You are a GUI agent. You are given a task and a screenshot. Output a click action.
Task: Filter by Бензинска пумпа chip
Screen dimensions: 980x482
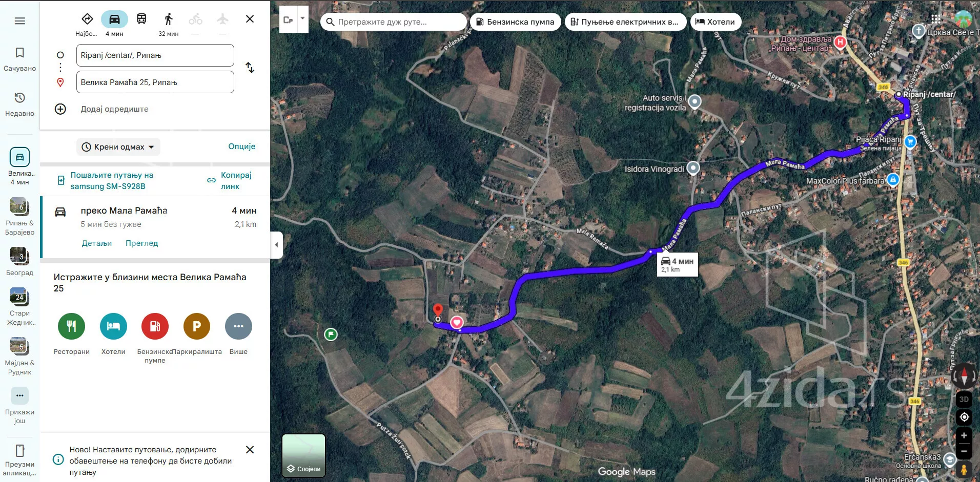(x=515, y=22)
